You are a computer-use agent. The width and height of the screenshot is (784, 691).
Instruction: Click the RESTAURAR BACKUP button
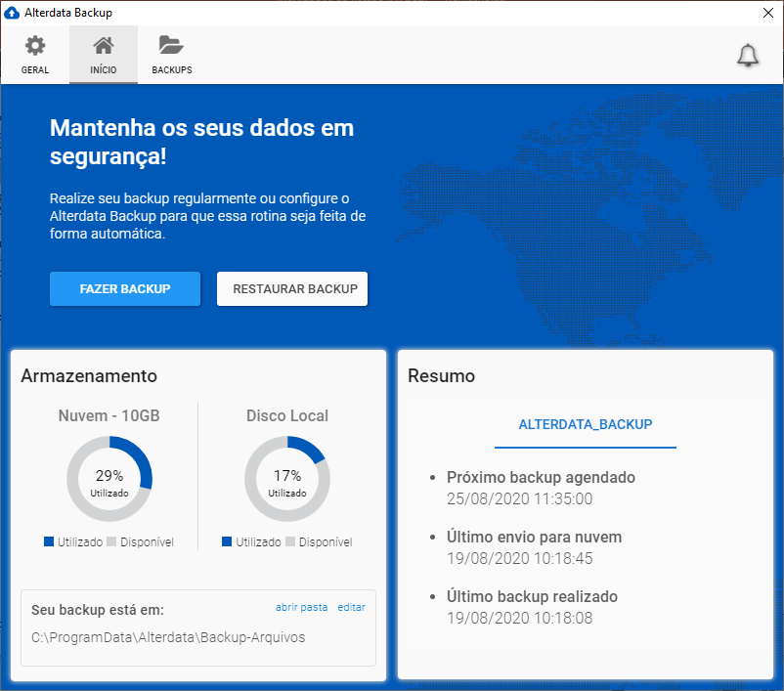coord(292,288)
